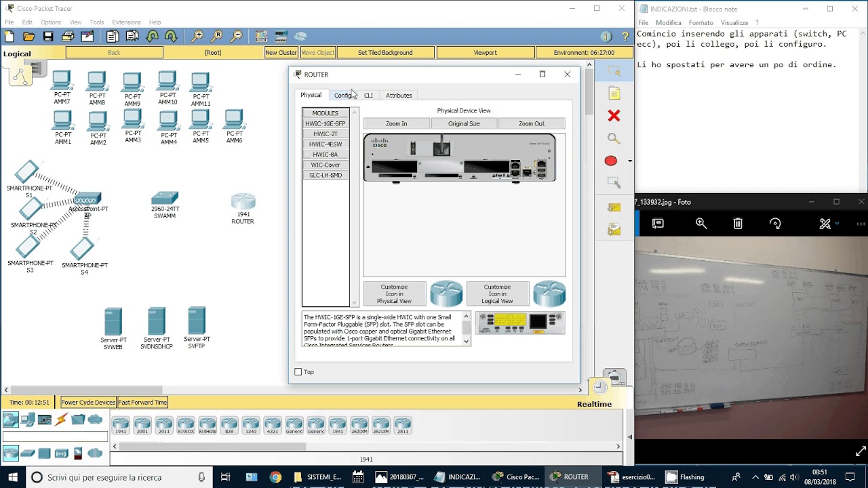Open the Visualizza menu in Blocco note
Screen dimensions: 868x488
[x=734, y=23]
